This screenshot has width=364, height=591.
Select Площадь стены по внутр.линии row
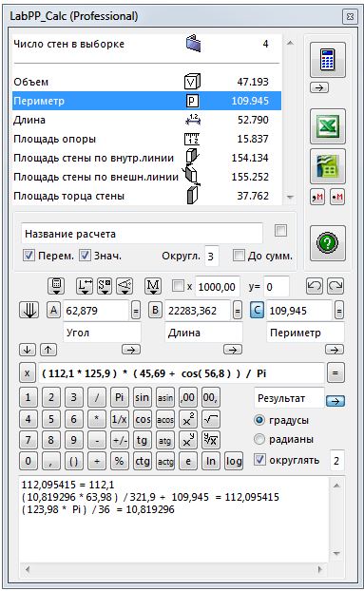(147, 158)
